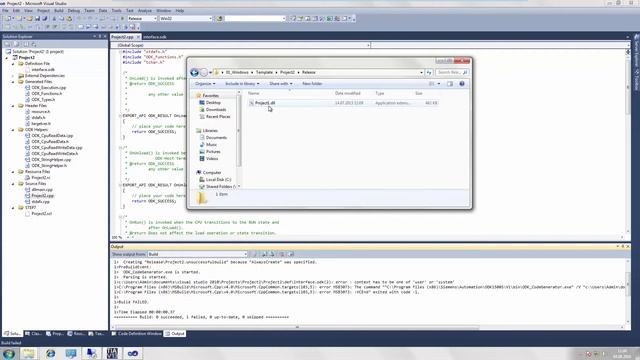This screenshot has height=360, width=640.
Task: Open the Organize menu in Explorer
Action: click(x=205, y=84)
